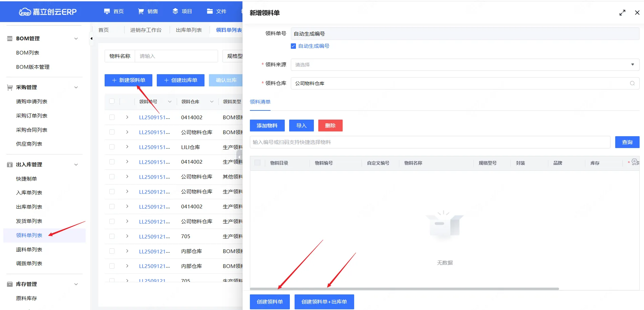Viewport: 644px width, 310px height.
Task: Click the 首页 monitor icon in top navigation
Action: pyautogui.click(x=107, y=12)
